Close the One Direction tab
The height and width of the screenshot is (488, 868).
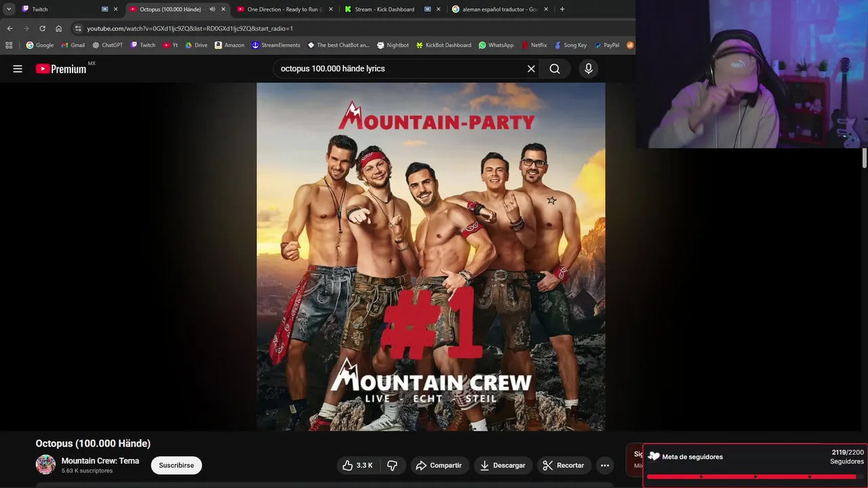(x=330, y=9)
